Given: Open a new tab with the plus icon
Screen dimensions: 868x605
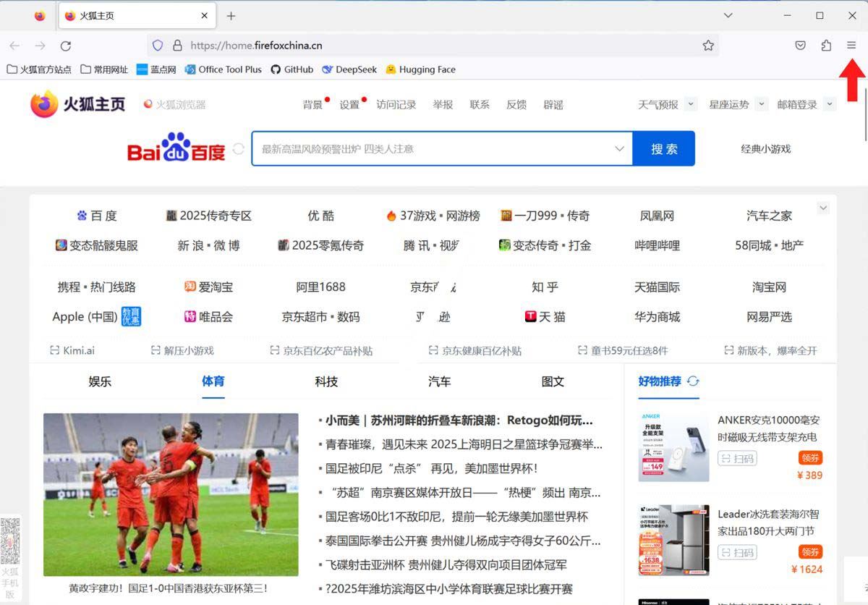Looking at the screenshot, I should point(231,15).
